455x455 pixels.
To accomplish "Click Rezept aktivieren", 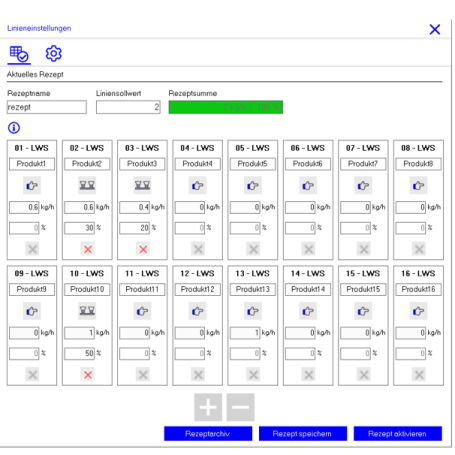I will pos(398,434).
